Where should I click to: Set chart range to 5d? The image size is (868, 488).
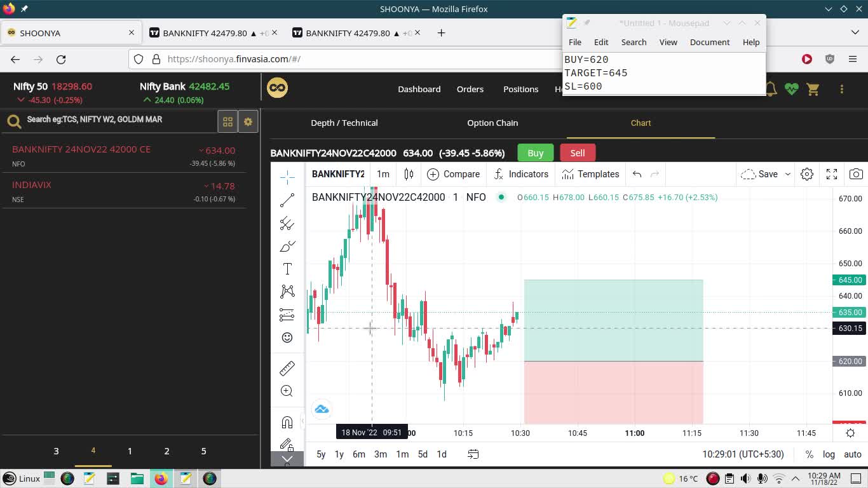click(x=423, y=454)
